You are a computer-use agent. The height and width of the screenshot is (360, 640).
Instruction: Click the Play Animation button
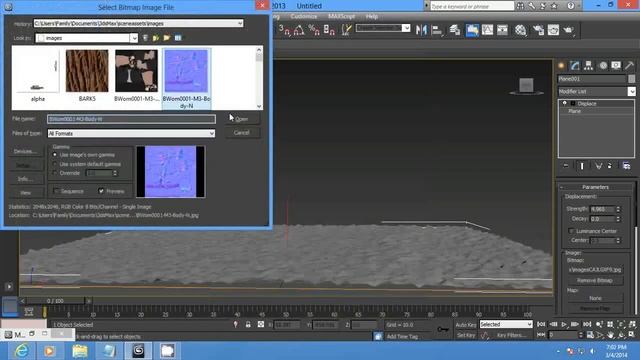(x=564, y=324)
